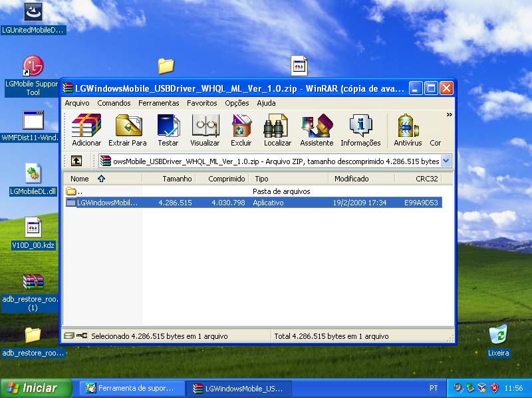Click the CRC value E99A9D53
The width and height of the screenshot is (532, 398).
click(x=421, y=203)
